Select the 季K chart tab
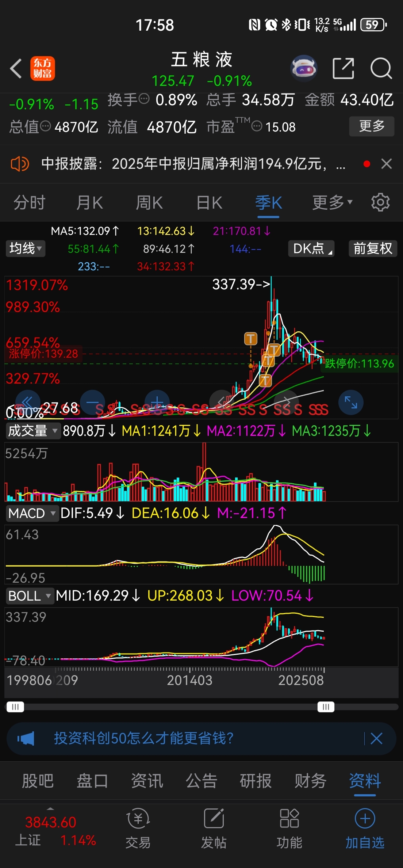This screenshot has height=868, width=403. [x=269, y=202]
